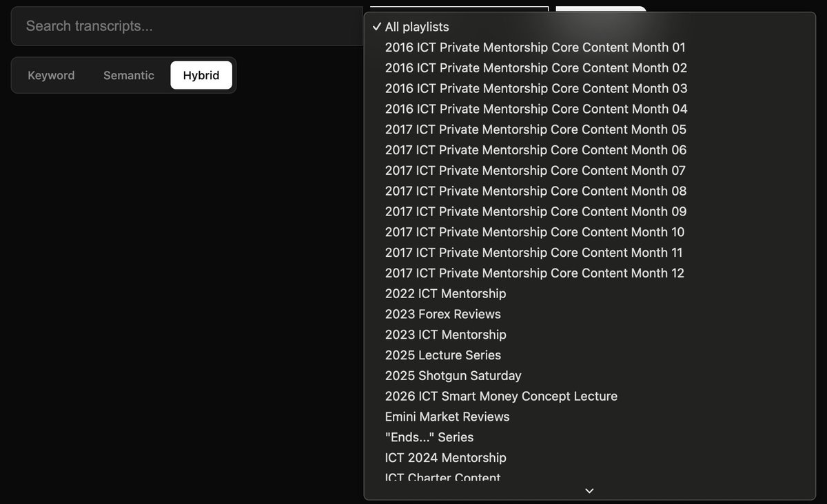Viewport: 827px width, 504px height.
Task: Select 2017 ICT Private Mentorship Month 08
Action: tap(589, 191)
